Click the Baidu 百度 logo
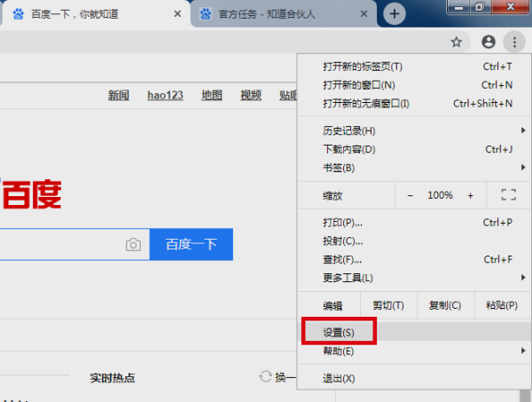 point(32,193)
